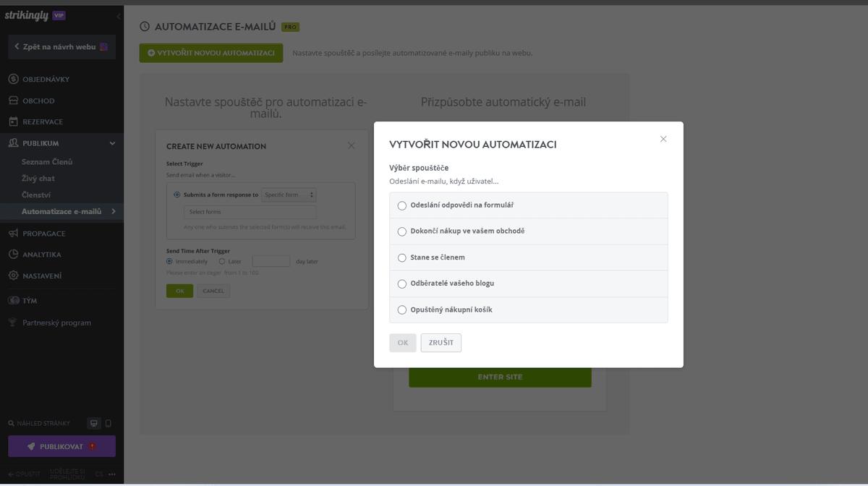868x486 pixels.
Task: Click the Propagace megaphone icon
Action: [14, 234]
